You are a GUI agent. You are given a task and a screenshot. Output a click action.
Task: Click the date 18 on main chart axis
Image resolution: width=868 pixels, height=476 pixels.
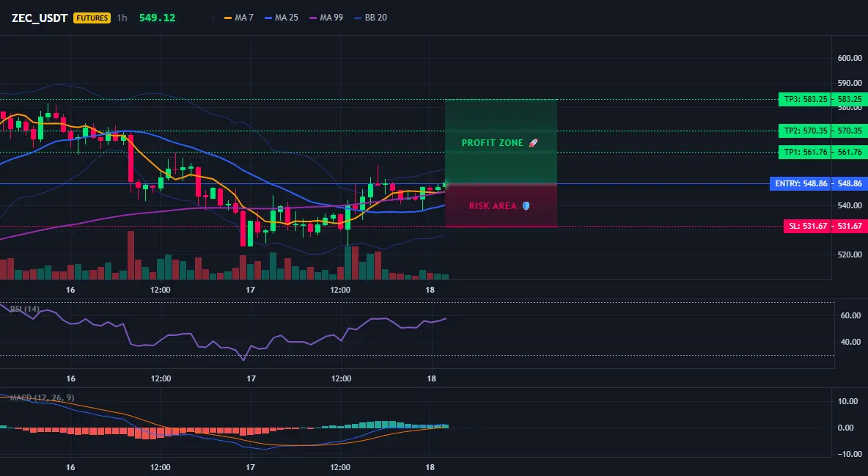[430, 290]
